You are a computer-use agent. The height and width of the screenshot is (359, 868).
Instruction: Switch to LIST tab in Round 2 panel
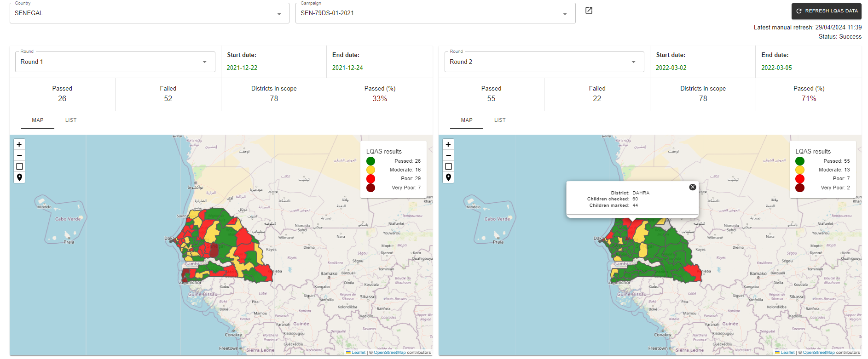click(x=500, y=120)
